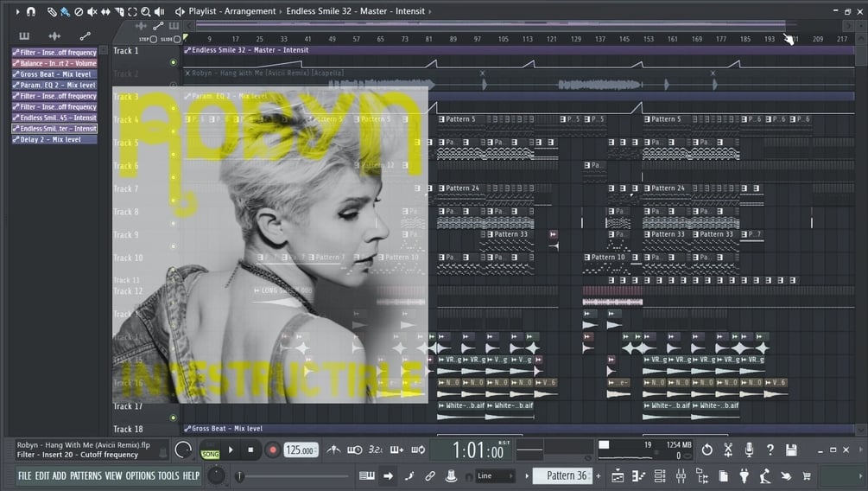Open the Pattern 36 selector
This screenshot has height=491, width=868.
coord(562,475)
